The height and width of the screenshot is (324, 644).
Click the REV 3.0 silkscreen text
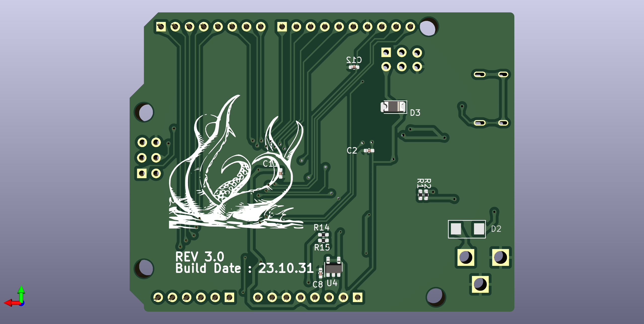[199, 257]
